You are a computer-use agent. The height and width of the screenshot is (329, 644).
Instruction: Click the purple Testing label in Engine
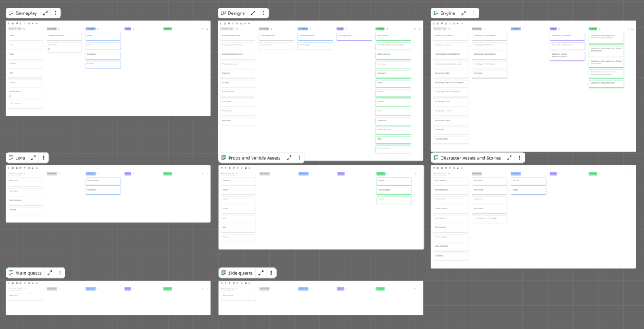(553, 28)
